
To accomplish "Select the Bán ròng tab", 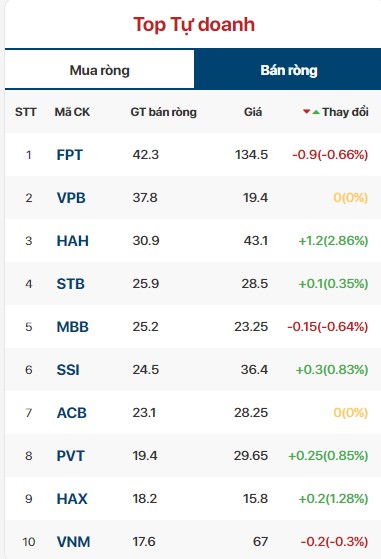I will pos(288,70).
